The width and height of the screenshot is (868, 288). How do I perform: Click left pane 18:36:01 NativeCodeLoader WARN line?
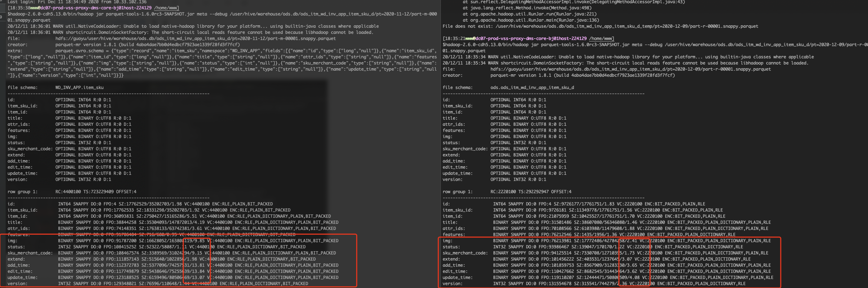tap(193, 26)
